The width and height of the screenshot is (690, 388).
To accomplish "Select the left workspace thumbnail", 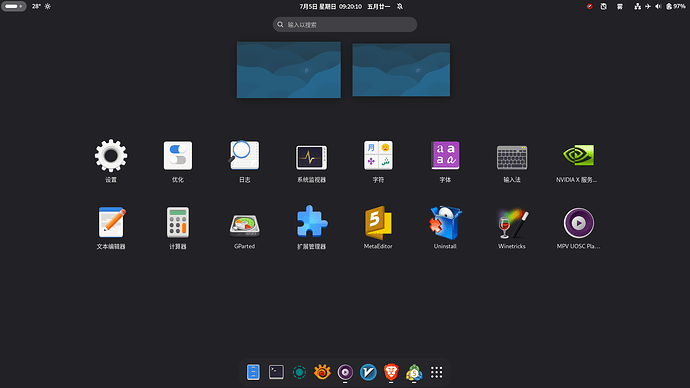I will pyautogui.click(x=289, y=70).
